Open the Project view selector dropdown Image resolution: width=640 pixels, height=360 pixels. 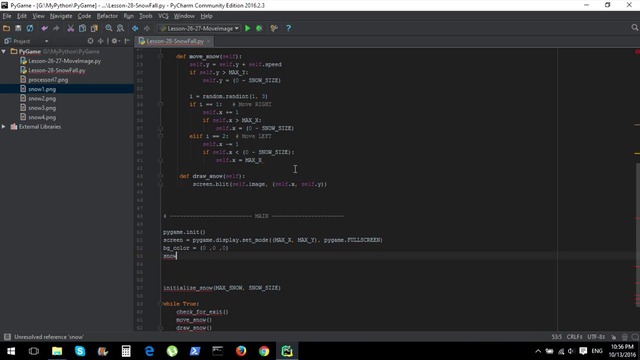[x=26, y=41]
